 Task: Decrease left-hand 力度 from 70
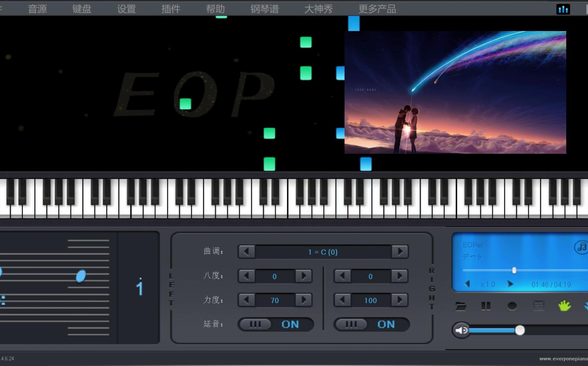click(x=247, y=300)
